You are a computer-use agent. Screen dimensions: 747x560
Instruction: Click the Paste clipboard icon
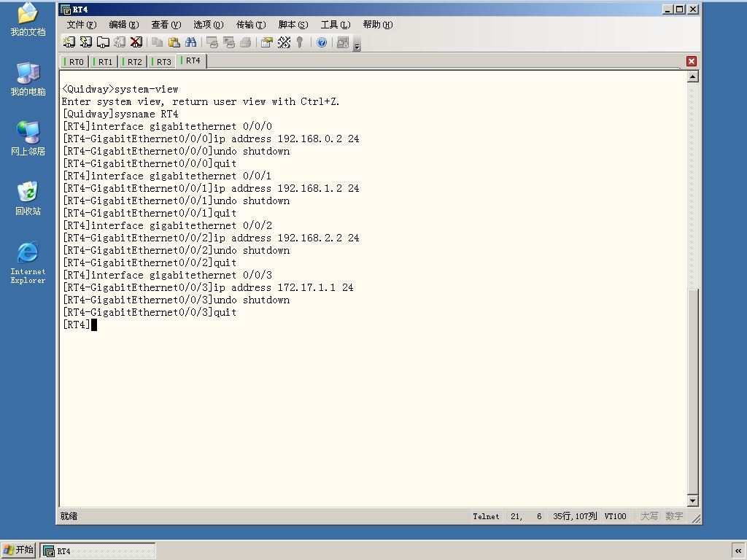[x=174, y=42]
